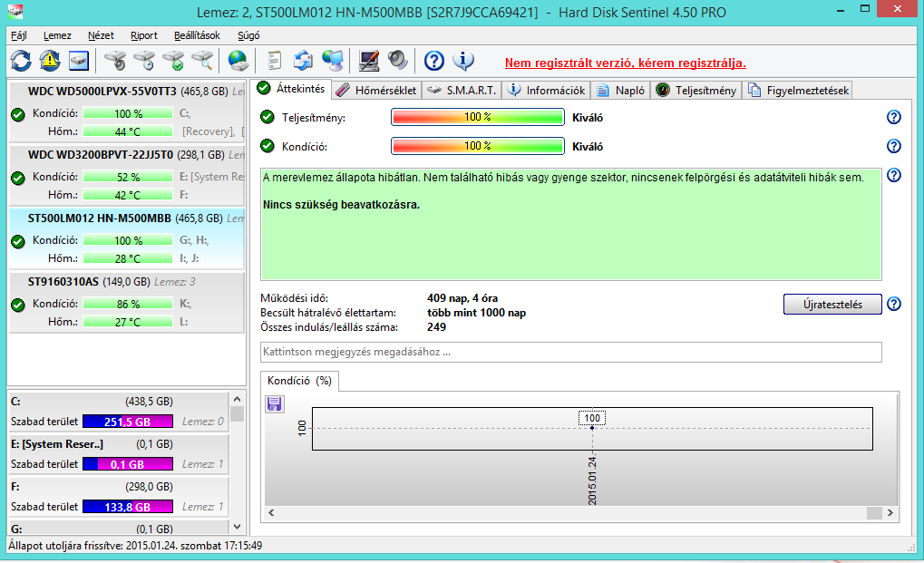Click the blue info bubble toolbar icon
This screenshot has height=563, width=924.
click(x=463, y=61)
